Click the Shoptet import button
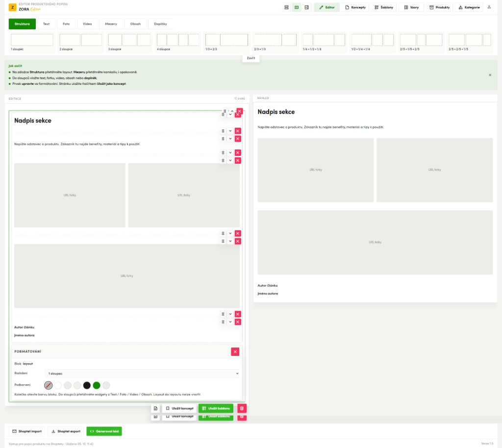The height and width of the screenshot is (448, 502). 27,431
